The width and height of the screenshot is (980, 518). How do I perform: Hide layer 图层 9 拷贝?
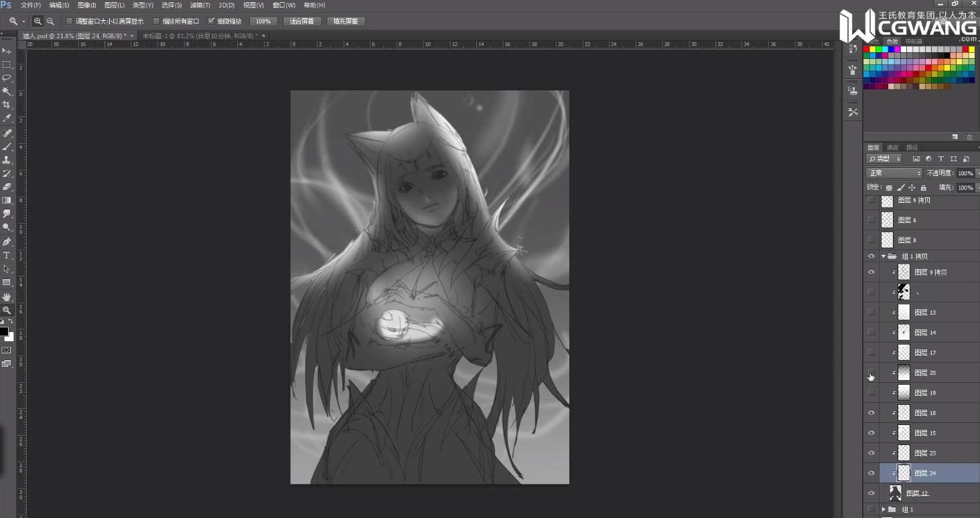[871, 272]
